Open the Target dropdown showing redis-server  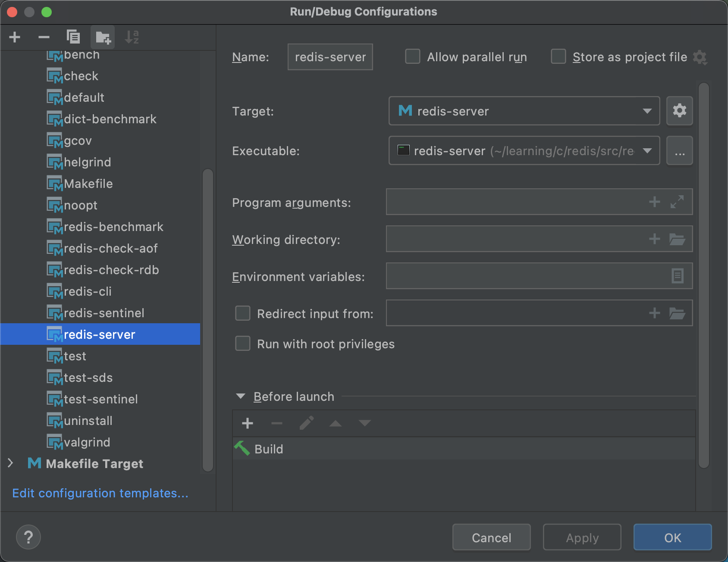tap(524, 111)
